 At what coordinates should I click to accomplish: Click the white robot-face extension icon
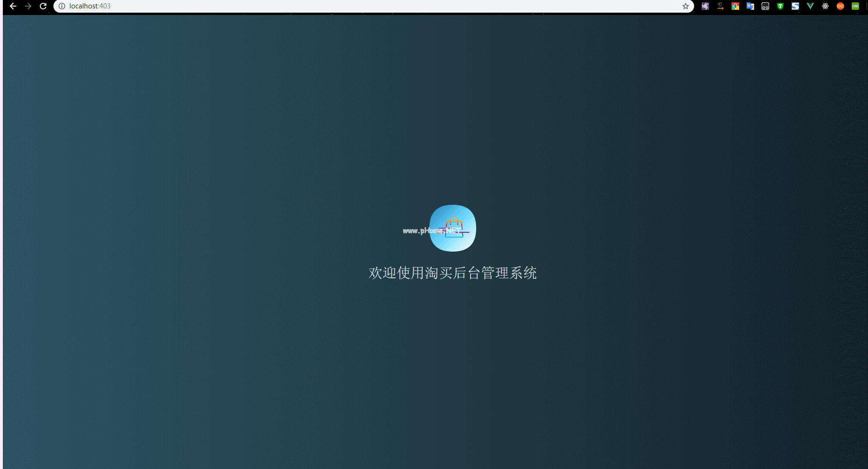click(765, 6)
